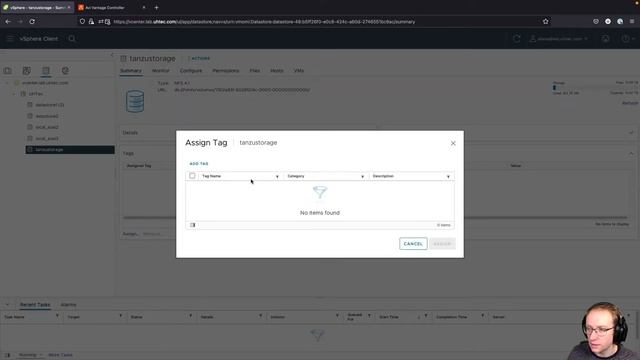640x360 pixels.
Task: Open the Summary tab
Action: coord(131,71)
